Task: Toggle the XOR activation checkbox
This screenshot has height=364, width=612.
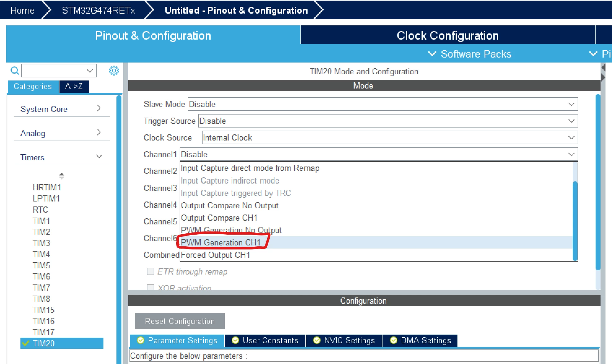Action: pos(151,288)
